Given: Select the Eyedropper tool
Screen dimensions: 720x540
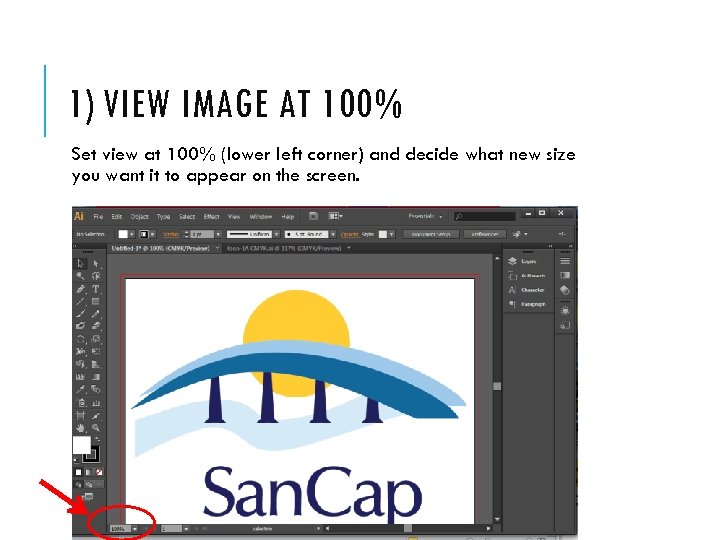Looking at the screenshot, I should point(80,389).
